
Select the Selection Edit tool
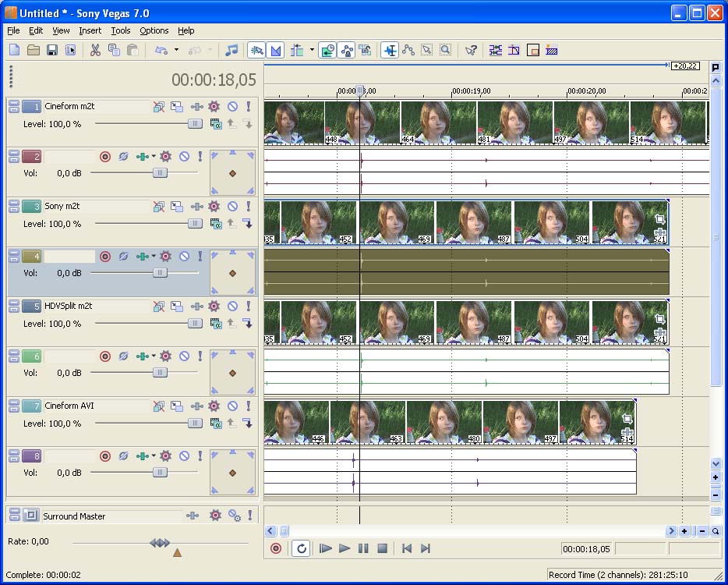pos(426,50)
